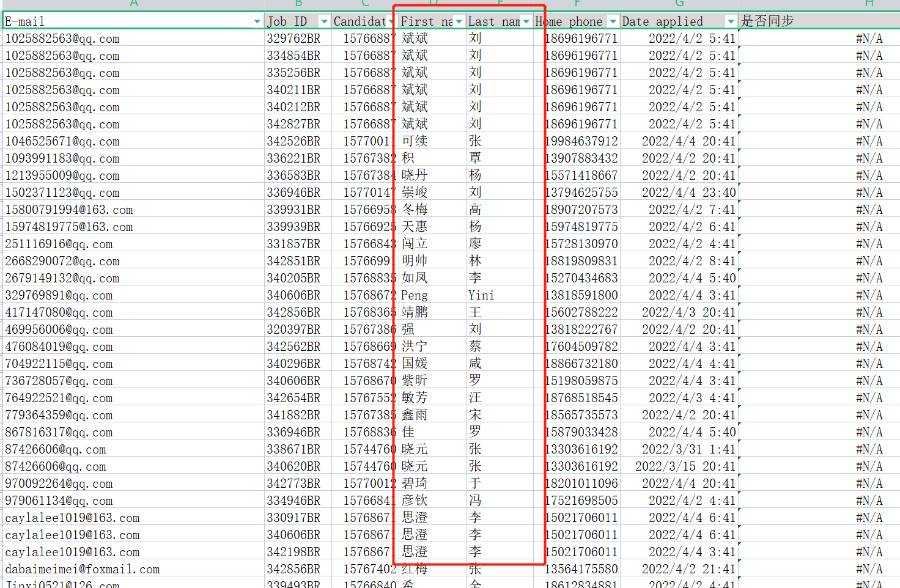Click Job ID cell 329762BR
The image size is (900, 588).
[293, 39]
